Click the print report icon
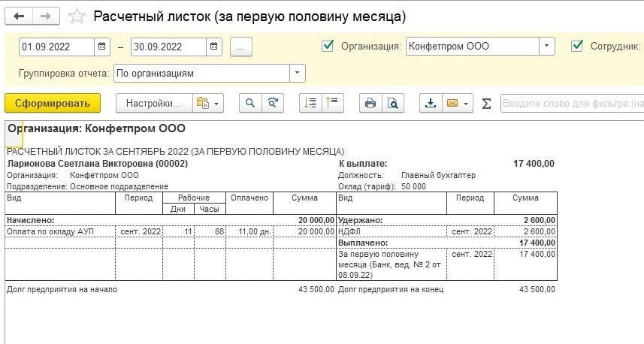The height and width of the screenshot is (344, 644). 370,104
